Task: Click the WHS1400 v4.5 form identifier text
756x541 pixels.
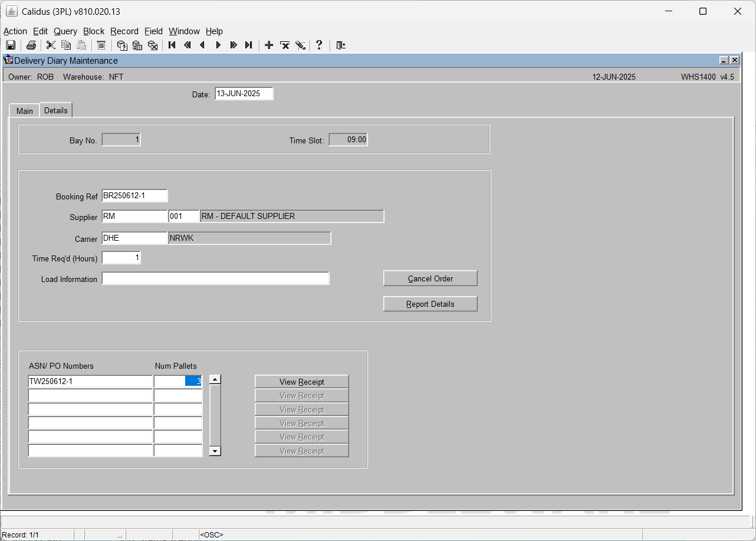Action: (x=708, y=77)
